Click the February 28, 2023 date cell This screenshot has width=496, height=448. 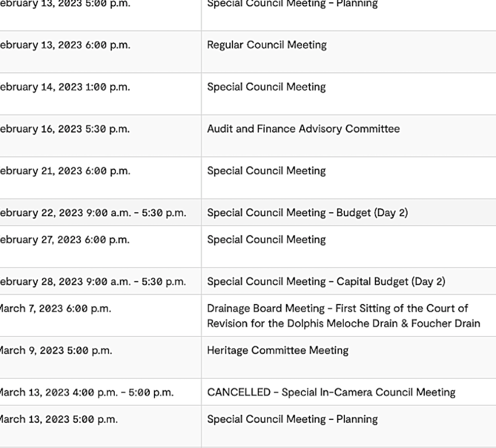(x=93, y=281)
